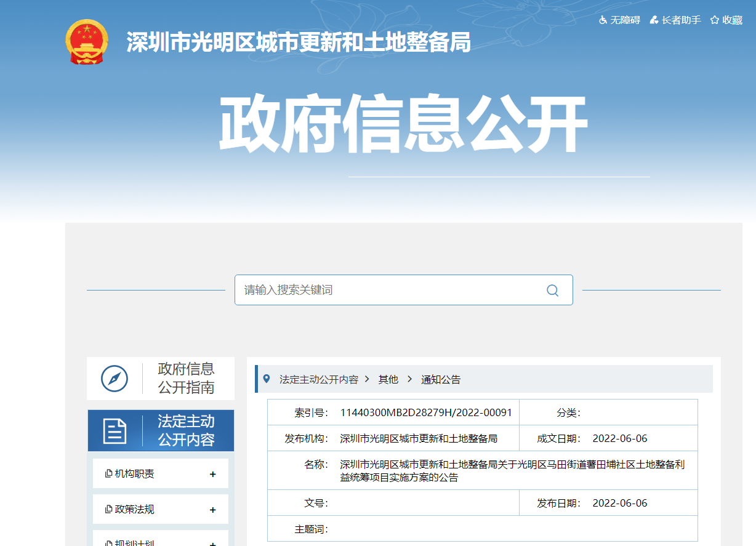Click the compass guide icon

[x=115, y=379]
